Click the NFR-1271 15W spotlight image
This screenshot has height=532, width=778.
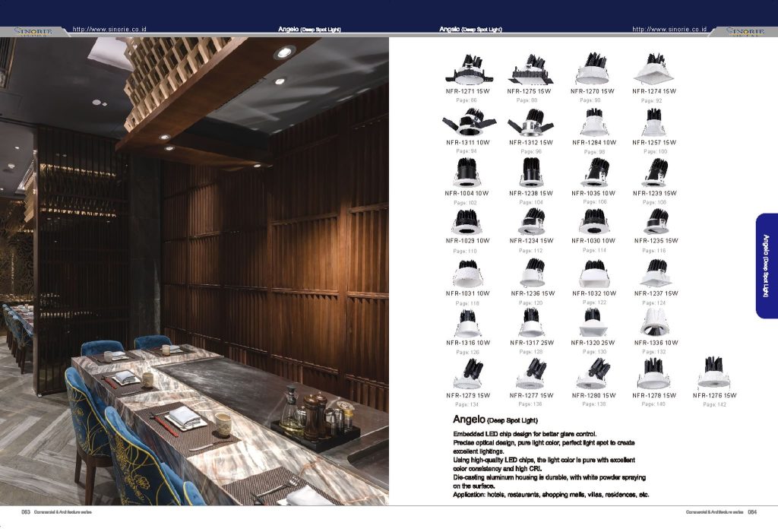click(x=467, y=70)
